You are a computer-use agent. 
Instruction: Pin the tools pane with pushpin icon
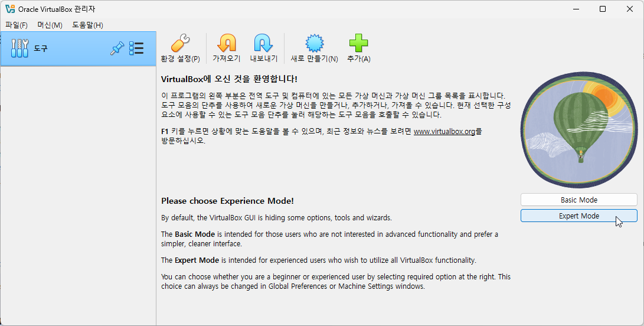[x=117, y=48]
